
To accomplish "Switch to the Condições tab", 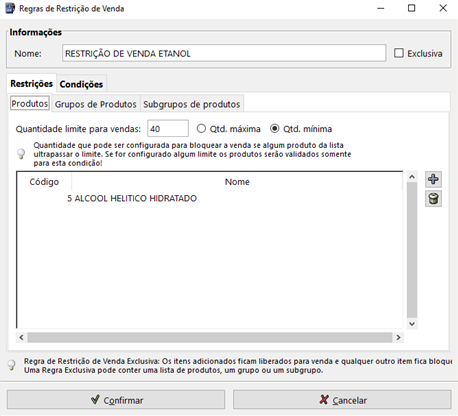I will pyautogui.click(x=81, y=84).
